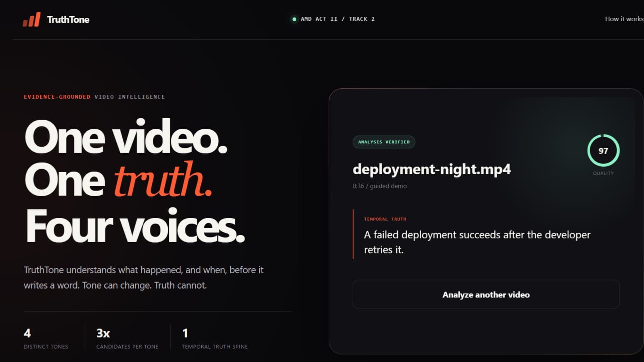644x362 pixels.
Task: Click the 0:36 / guided demo text
Action: click(x=380, y=186)
